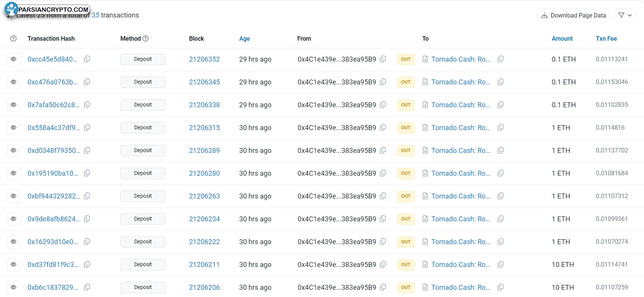Click OUT badge in block 21206222 row

click(406, 241)
